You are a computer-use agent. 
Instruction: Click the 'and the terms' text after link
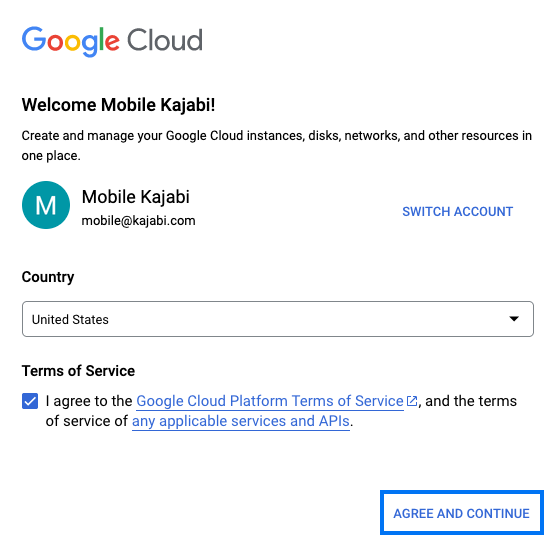click(471, 401)
